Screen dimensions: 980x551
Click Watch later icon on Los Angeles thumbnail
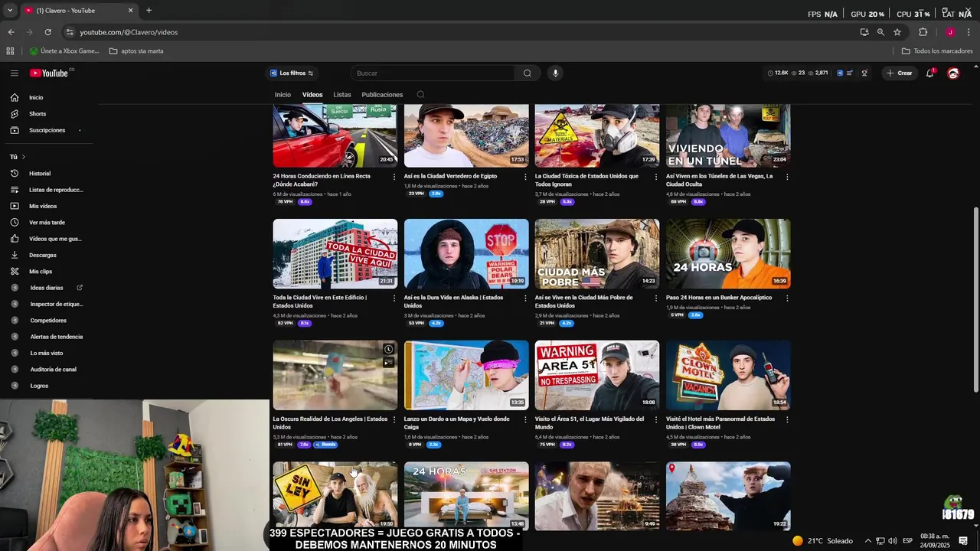(x=389, y=350)
